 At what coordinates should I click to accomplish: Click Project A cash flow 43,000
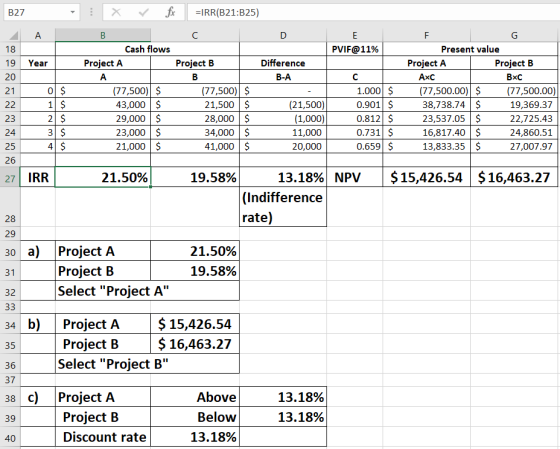tap(103, 105)
